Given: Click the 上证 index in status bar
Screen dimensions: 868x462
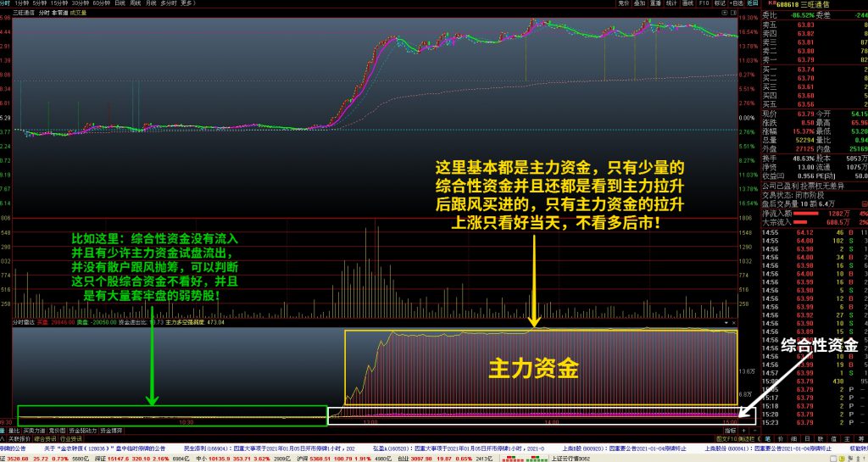Looking at the screenshot, I should coord(7,457).
